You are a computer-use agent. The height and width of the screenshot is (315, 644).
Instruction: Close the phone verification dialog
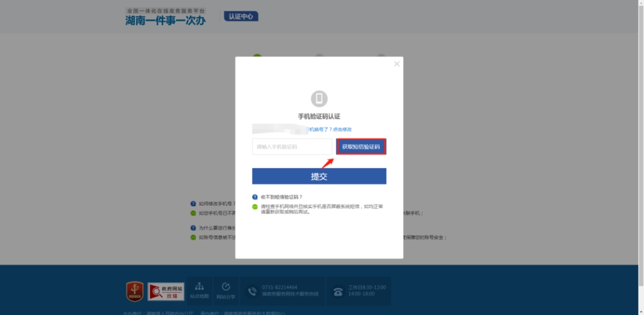click(x=397, y=64)
